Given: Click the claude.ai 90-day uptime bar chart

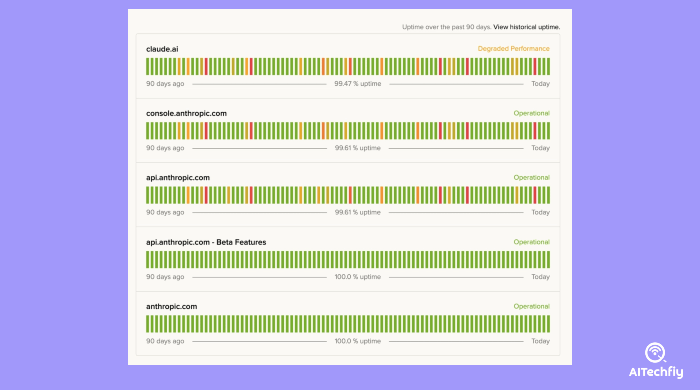Looking at the screenshot, I should tap(348, 66).
